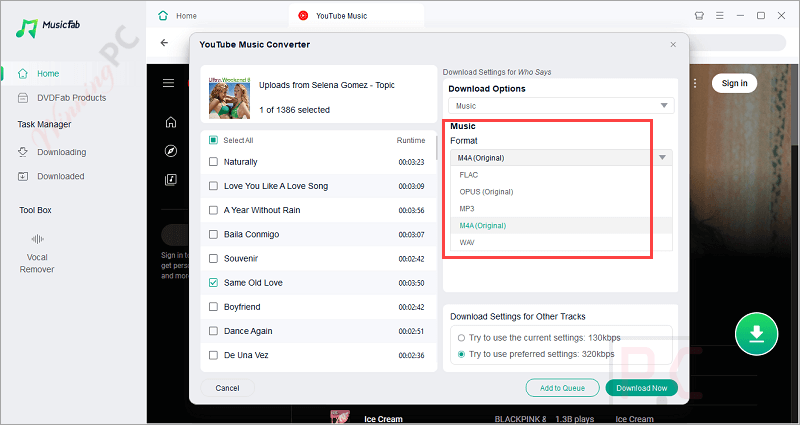Click the De Una Vez runtime 00:02:36
This screenshot has height=425, width=800.
[x=411, y=356]
